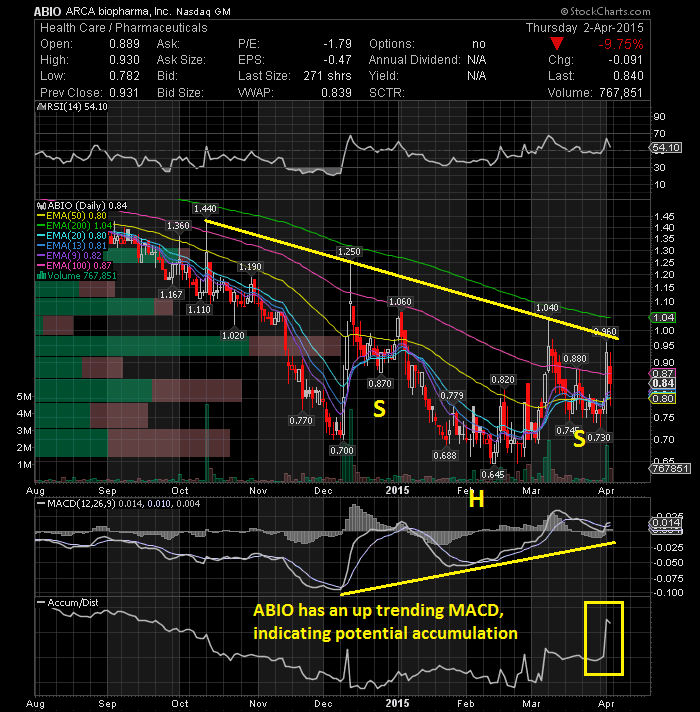
Task: Select the EMA(20) 0.80 legend entry
Action: [72, 236]
